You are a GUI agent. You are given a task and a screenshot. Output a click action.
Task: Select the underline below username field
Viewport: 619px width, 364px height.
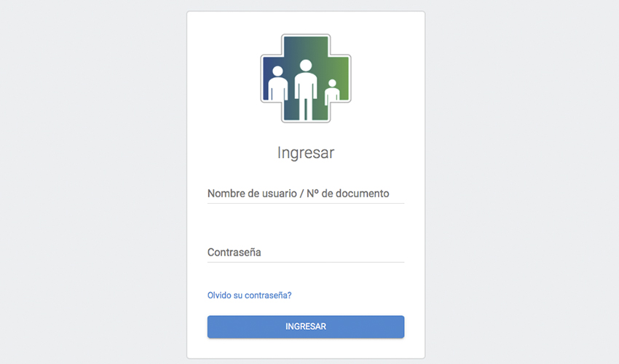pos(306,204)
